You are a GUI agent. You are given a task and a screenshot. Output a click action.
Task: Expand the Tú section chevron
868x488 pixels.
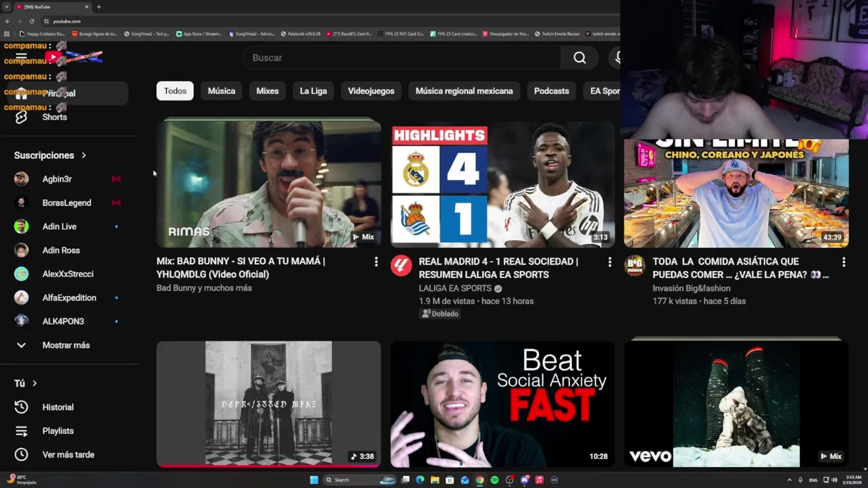tap(35, 384)
